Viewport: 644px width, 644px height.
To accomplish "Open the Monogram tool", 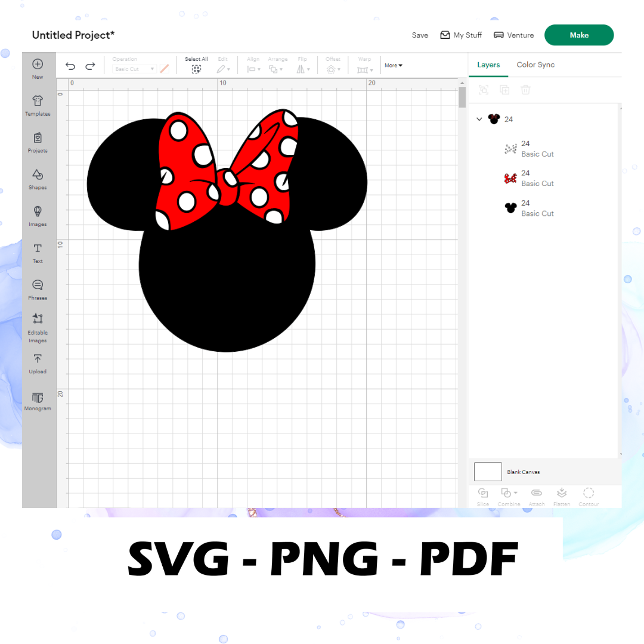I will [x=38, y=401].
